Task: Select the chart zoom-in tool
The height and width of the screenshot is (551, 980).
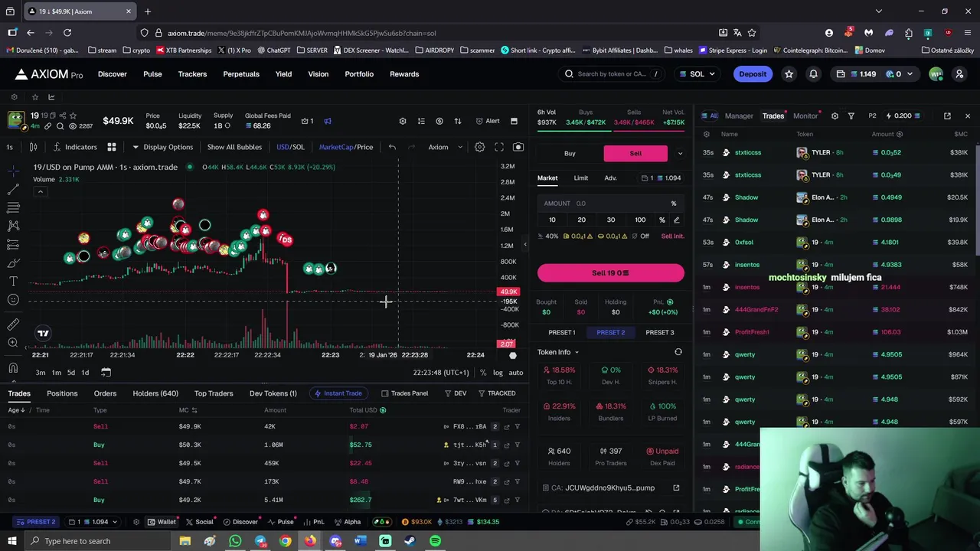Action: click(x=13, y=343)
